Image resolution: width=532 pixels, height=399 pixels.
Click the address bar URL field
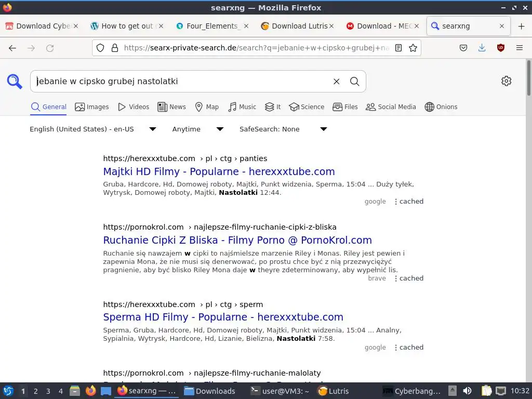(x=256, y=48)
